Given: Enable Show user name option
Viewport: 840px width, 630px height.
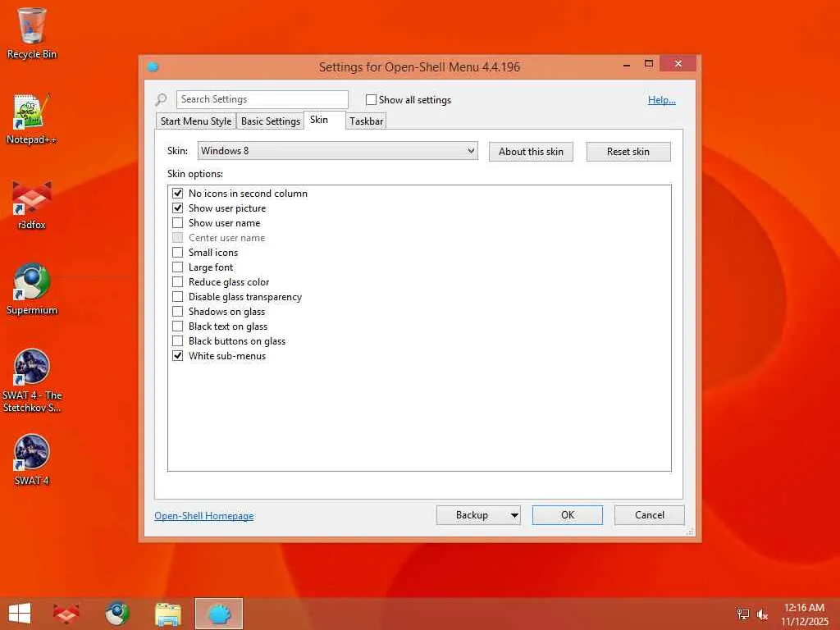Looking at the screenshot, I should [177, 223].
